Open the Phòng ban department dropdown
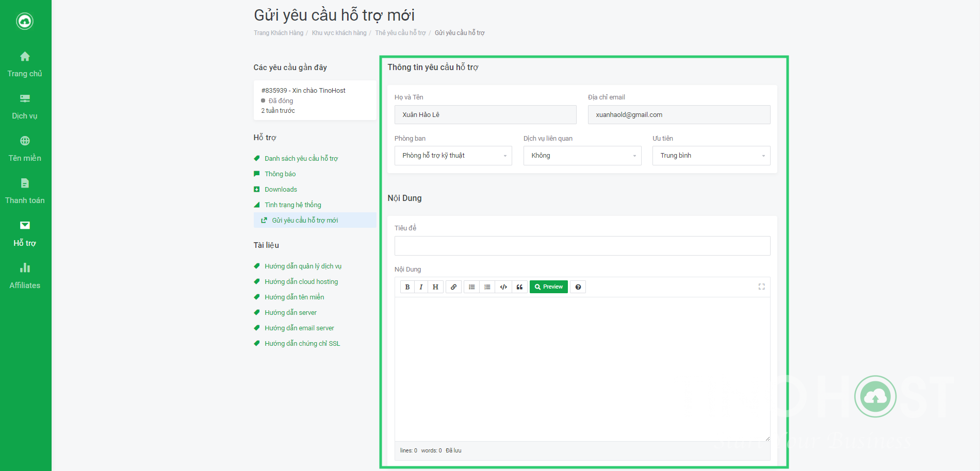Screen dimensions: 980x471 [x=453, y=156]
